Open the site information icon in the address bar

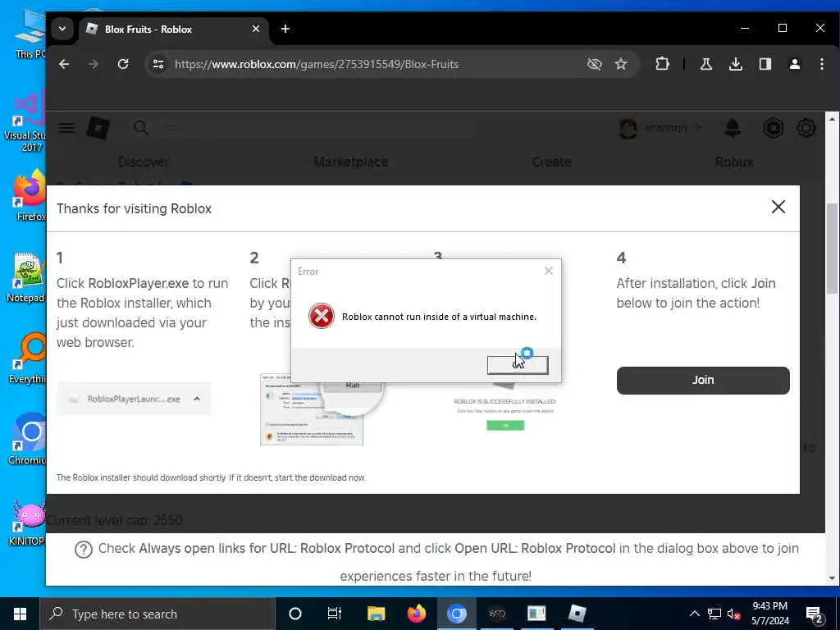pyautogui.click(x=158, y=64)
